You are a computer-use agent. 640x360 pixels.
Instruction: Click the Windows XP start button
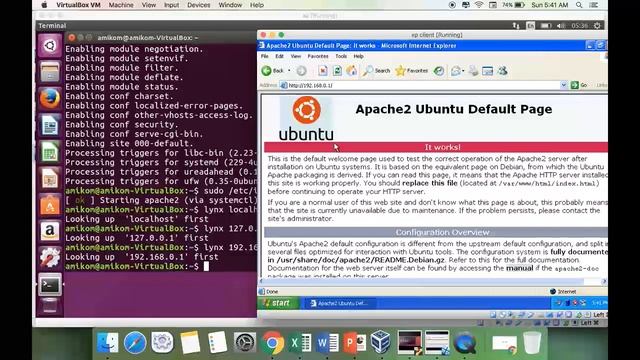pyautogui.click(x=278, y=303)
